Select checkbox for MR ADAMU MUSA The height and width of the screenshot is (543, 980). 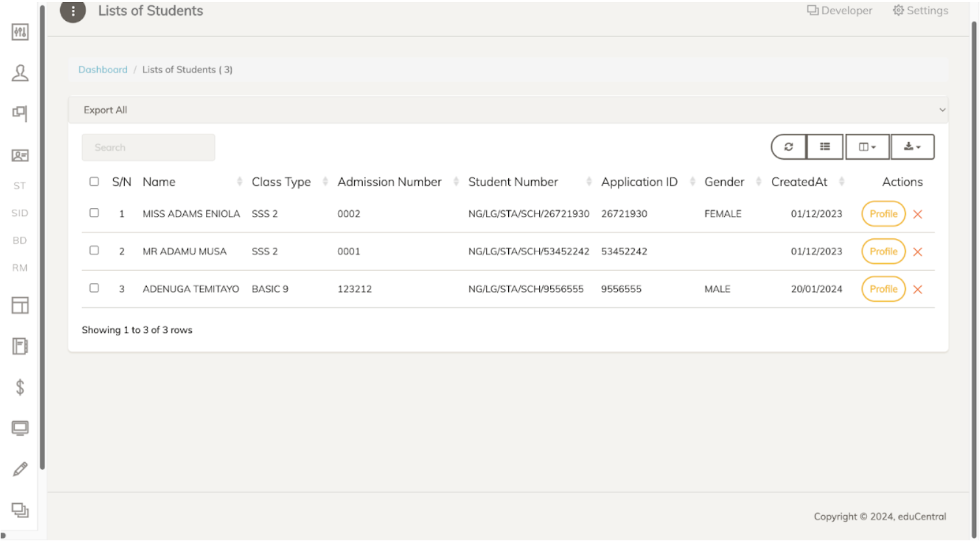(94, 251)
